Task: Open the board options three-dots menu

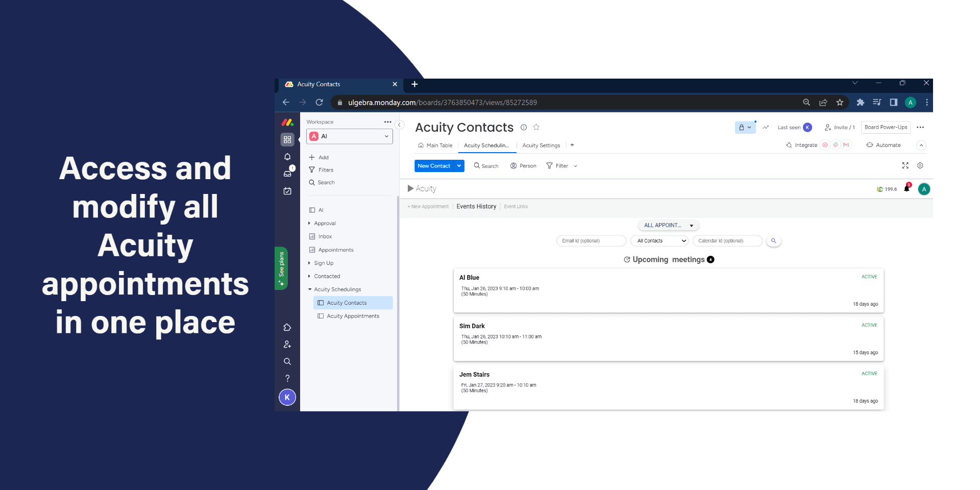Action: click(x=920, y=127)
